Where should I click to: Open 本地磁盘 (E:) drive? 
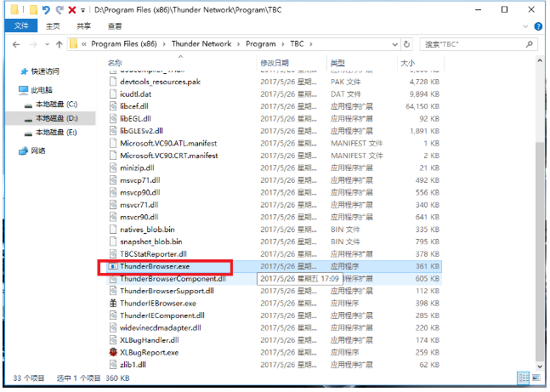tap(56, 133)
